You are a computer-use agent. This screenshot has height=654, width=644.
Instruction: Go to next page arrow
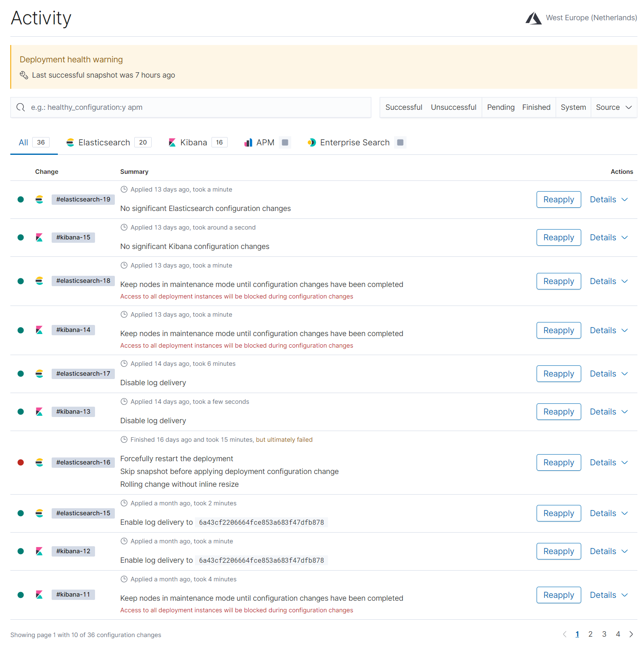[x=631, y=634]
